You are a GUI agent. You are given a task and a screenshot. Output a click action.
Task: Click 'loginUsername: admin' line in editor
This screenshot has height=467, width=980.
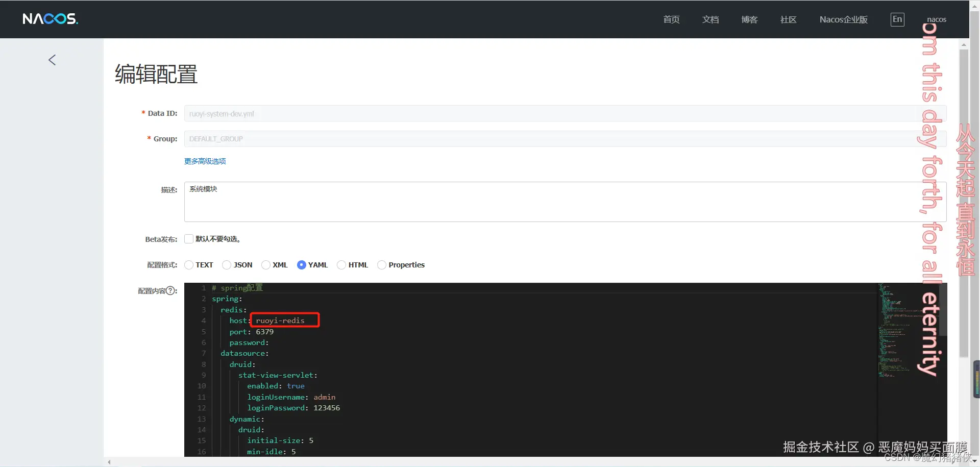(x=291, y=397)
